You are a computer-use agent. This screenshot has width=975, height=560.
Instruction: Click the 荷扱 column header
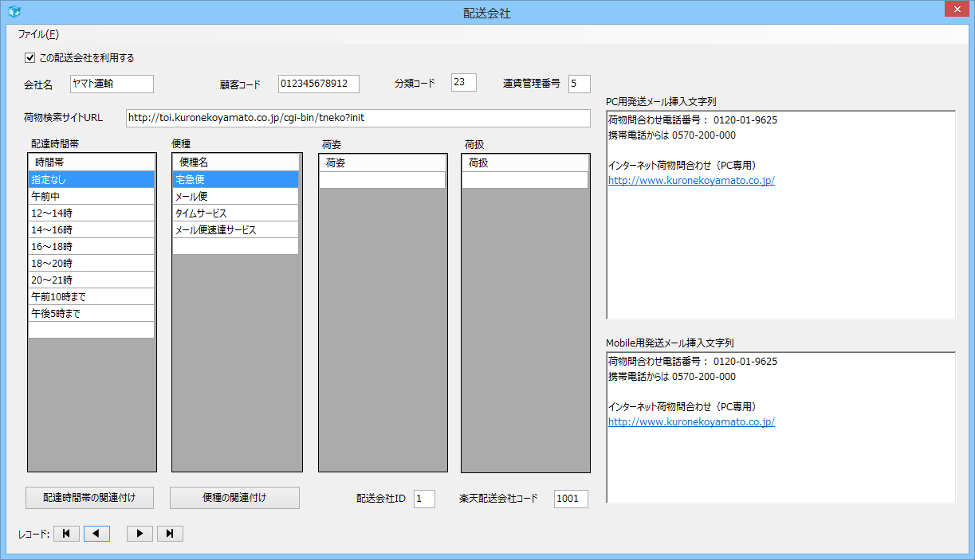[525, 163]
